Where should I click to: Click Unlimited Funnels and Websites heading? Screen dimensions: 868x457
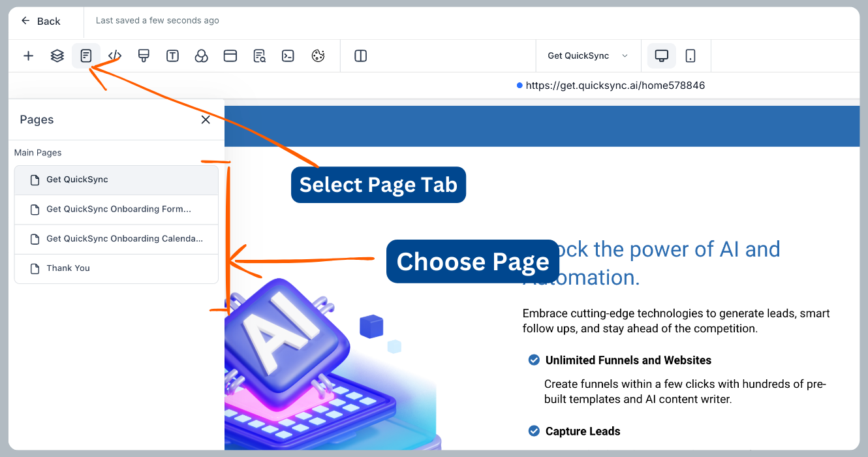coord(628,360)
